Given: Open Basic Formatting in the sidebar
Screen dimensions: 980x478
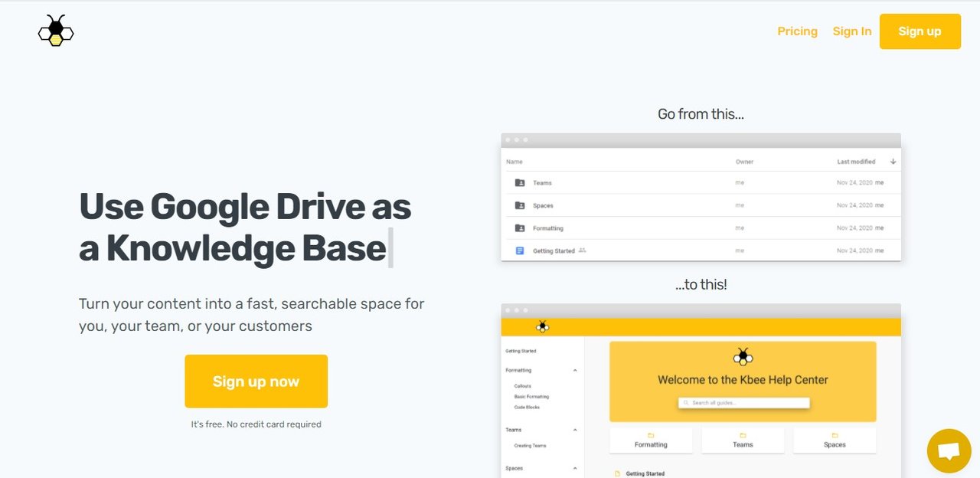Looking at the screenshot, I should click(531, 397).
